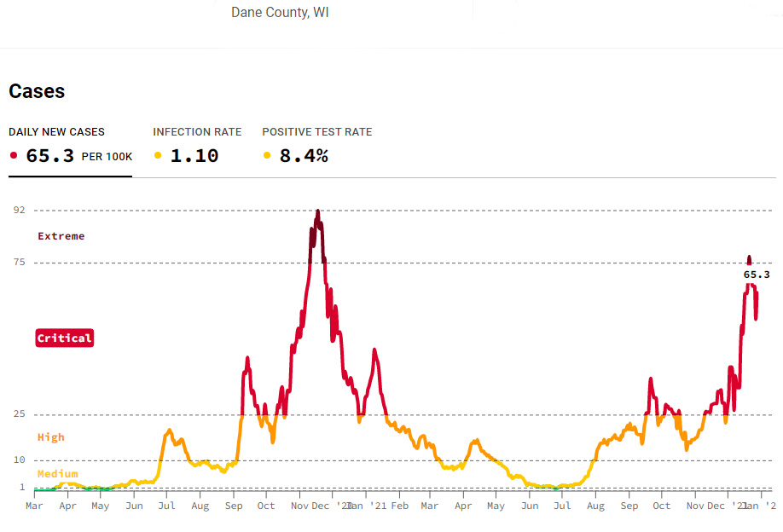Click the 92 y-axis gridline label

(20, 210)
